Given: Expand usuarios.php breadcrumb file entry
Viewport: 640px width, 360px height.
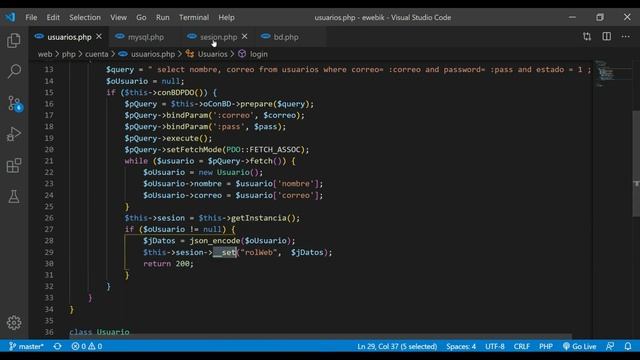Looking at the screenshot, I should (x=147, y=54).
